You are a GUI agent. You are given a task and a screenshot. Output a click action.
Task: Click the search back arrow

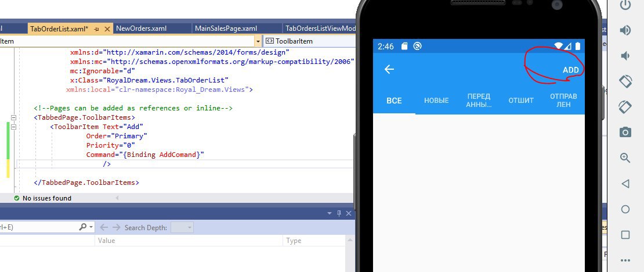coord(104,227)
